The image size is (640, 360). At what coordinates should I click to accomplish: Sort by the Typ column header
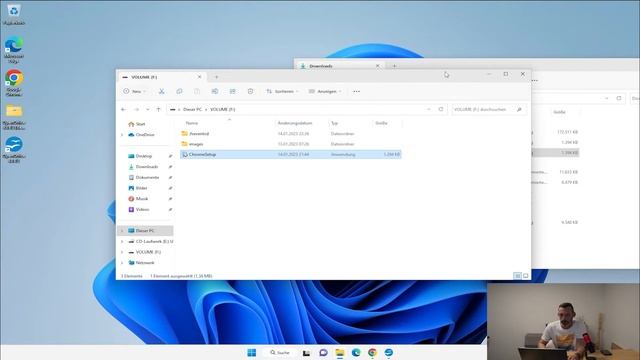334,123
